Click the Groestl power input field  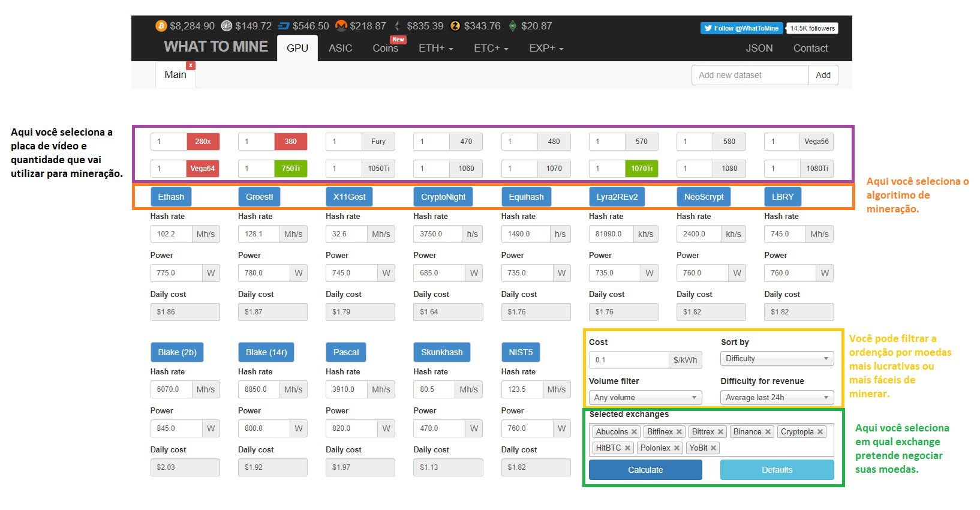tap(264, 273)
